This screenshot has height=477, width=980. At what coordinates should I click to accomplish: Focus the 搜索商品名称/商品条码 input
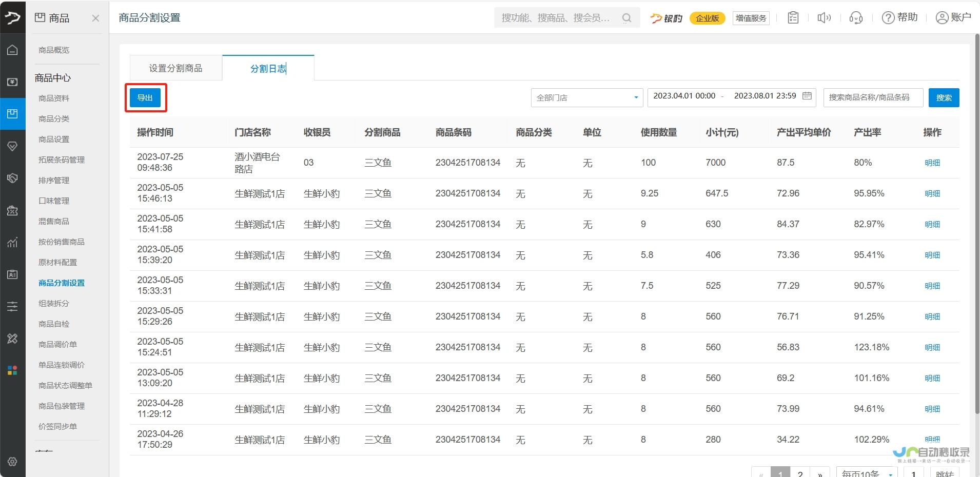tap(873, 97)
